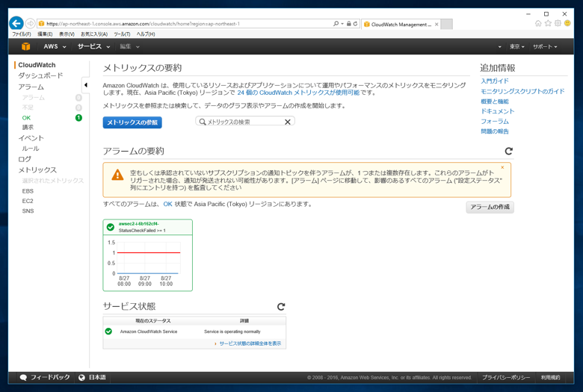Select ルール under イベント
Viewport: 583px width, 392px height.
click(31, 149)
